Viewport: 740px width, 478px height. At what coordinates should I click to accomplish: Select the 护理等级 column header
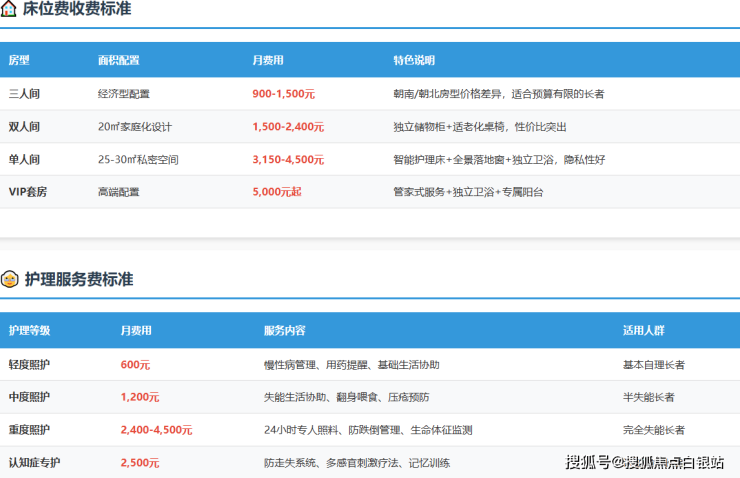(x=29, y=331)
